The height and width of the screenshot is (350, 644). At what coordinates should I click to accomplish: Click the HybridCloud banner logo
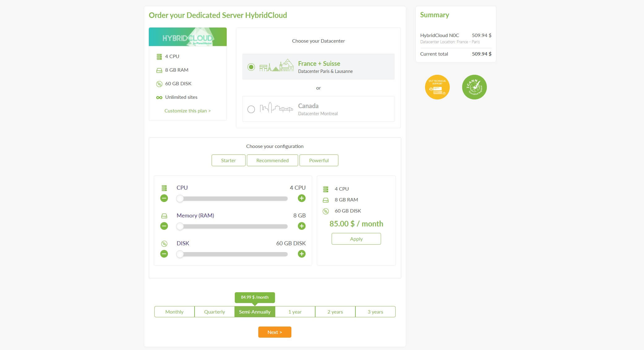(187, 37)
